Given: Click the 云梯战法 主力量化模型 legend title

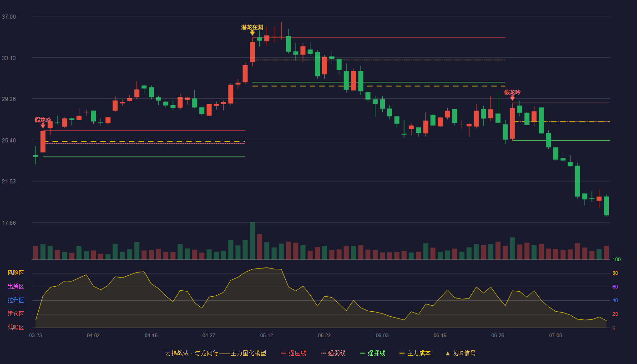Looking at the screenshot, I should (x=216, y=353).
